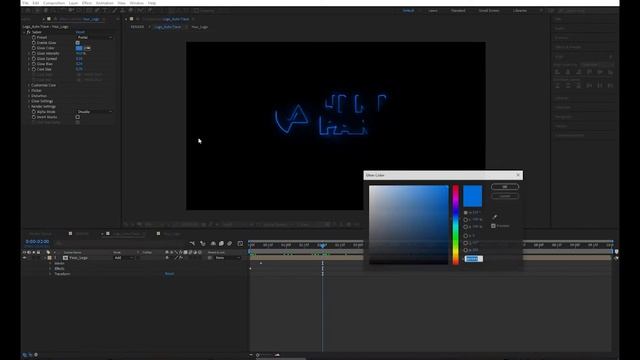Pick glow color with eyedropper in Effect Controls
640x360 pixels.
point(87,48)
